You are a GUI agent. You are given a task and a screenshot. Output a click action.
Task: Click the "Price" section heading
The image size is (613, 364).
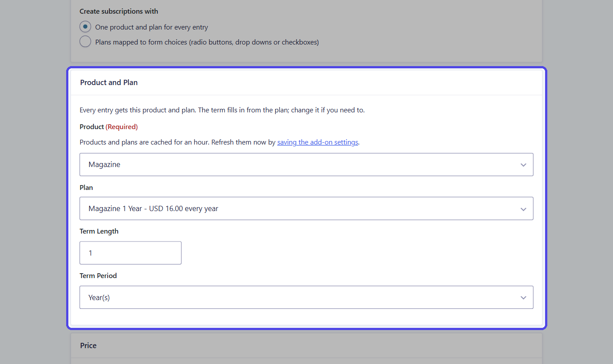(88, 345)
